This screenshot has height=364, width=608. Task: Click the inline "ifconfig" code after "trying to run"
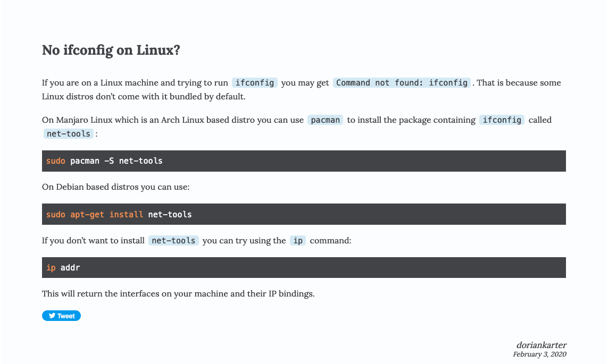pyautogui.click(x=255, y=82)
